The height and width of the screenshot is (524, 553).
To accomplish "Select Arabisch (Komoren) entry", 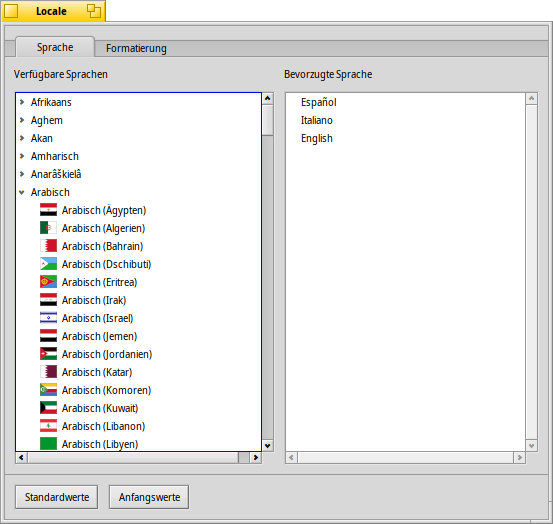I will tap(139, 390).
